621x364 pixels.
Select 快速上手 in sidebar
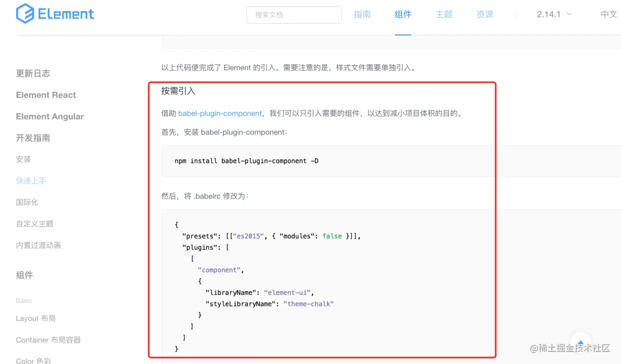pyautogui.click(x=31, y=181)
